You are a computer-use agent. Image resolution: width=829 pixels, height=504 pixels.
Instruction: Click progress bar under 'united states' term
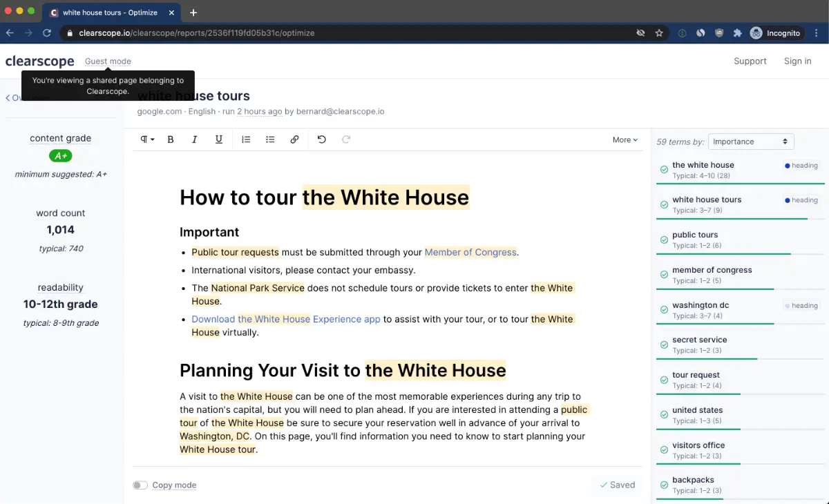tap(740, 429)
